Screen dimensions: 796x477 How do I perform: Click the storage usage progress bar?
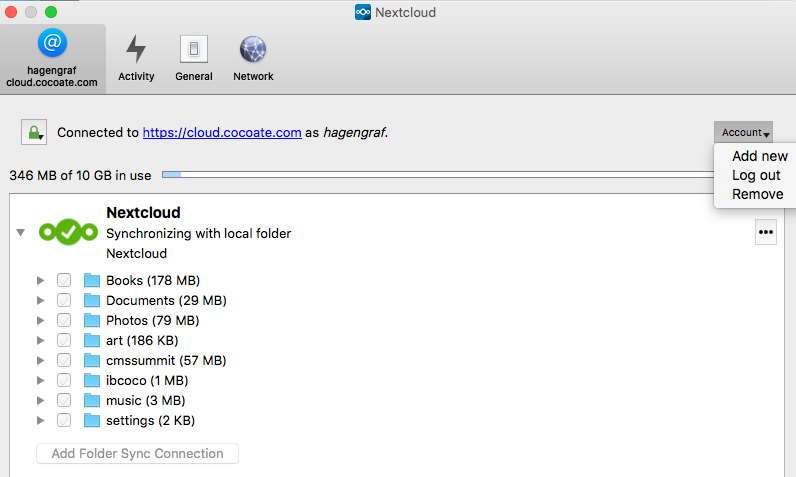(438, 175)
